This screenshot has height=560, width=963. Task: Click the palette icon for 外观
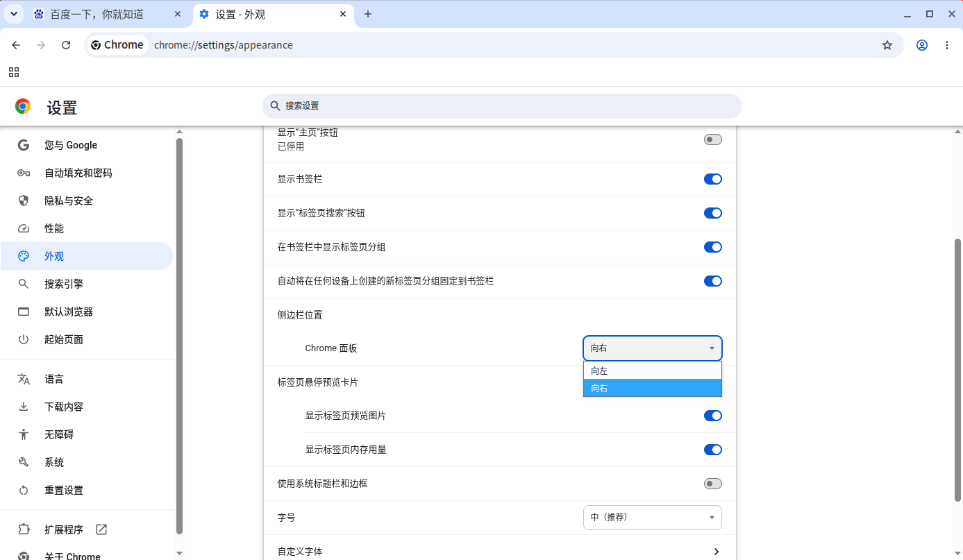[x=24, y=256]
